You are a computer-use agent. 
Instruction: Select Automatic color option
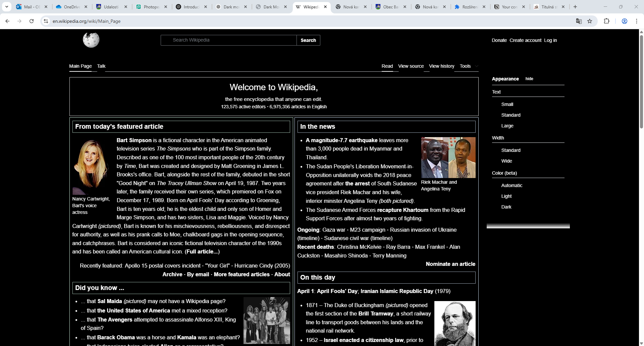(x=512, y=185)
